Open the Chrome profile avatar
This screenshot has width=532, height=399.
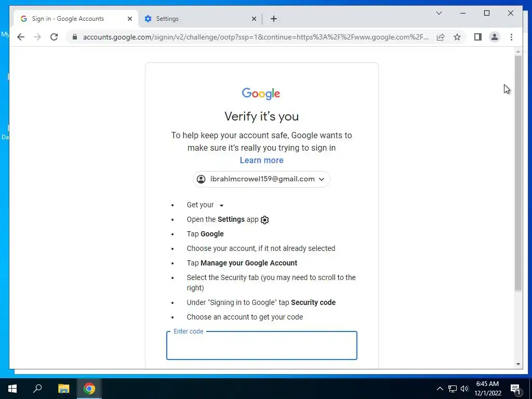coord(495,37)
